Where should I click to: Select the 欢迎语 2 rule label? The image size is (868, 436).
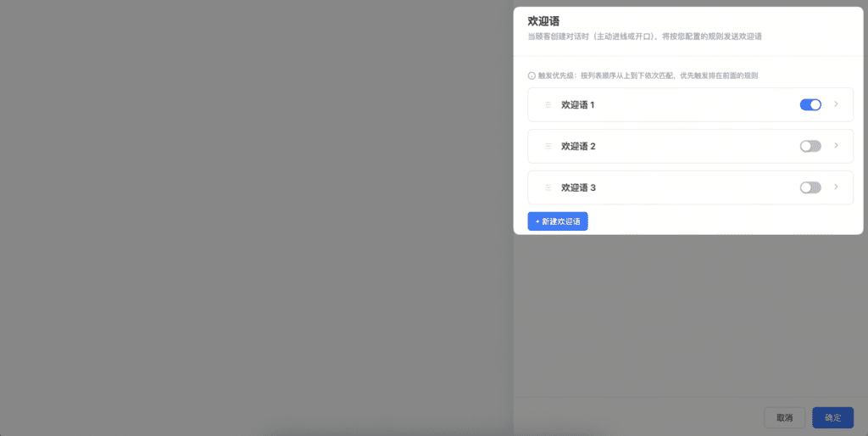tap(578, 146)
